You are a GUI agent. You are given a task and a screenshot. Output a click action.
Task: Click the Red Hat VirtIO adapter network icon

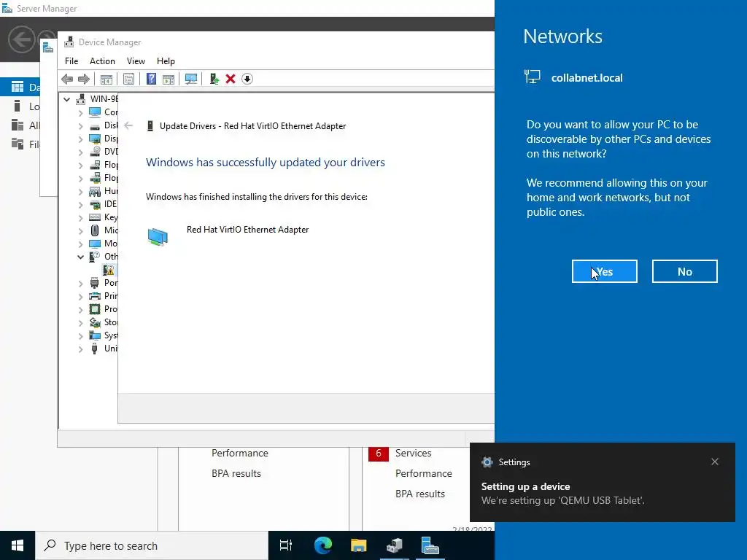click(158, 237)
